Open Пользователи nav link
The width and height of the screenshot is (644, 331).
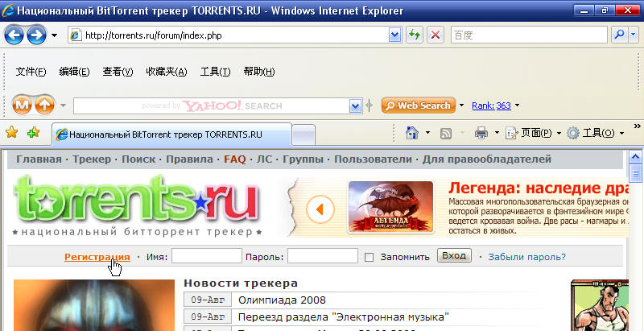click(373, 159)
